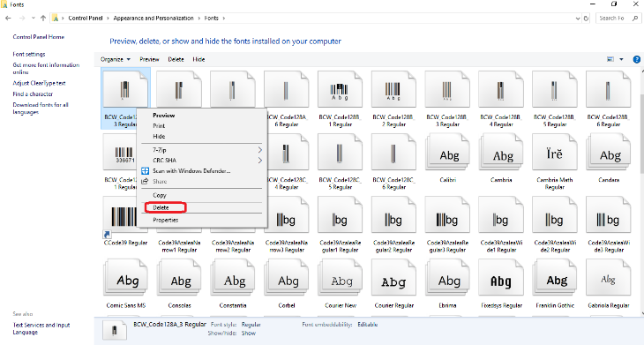This screenshot has height=345, width=644.
Task: Open the Help question mark icon
Action: (x=637, y=59)
